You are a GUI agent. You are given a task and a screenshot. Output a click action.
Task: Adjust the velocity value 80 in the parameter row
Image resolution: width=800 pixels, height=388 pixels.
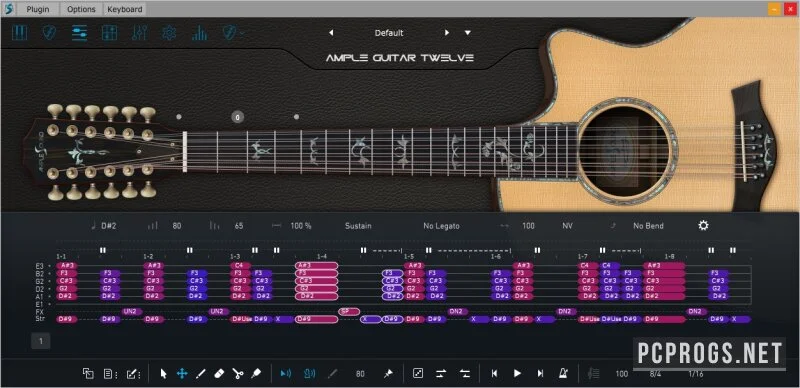pyautogui.click(x=177, y=226)
